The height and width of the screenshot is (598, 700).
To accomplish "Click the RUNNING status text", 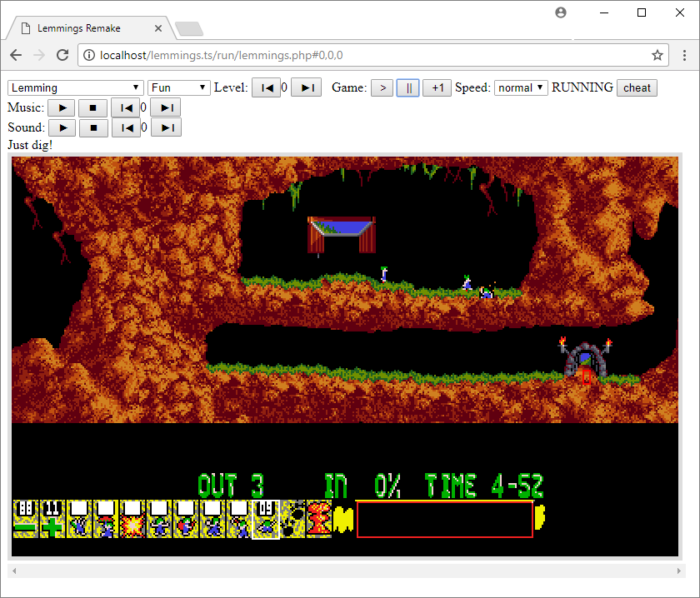I will click(582, 87).
